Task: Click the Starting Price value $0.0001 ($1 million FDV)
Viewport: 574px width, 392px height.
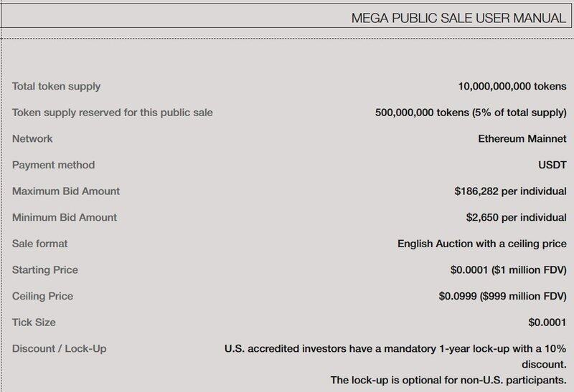Action: point(503,270)
